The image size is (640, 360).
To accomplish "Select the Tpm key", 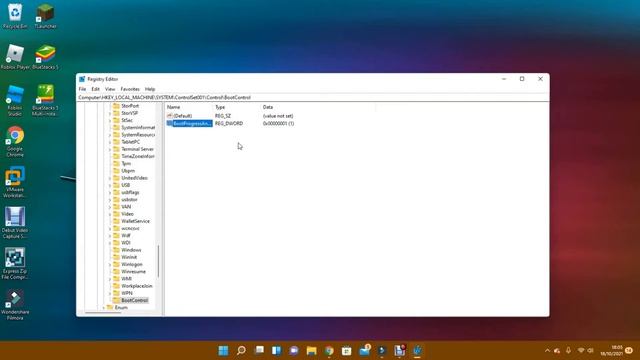I will pyautogui.click(x=126, y=164).
